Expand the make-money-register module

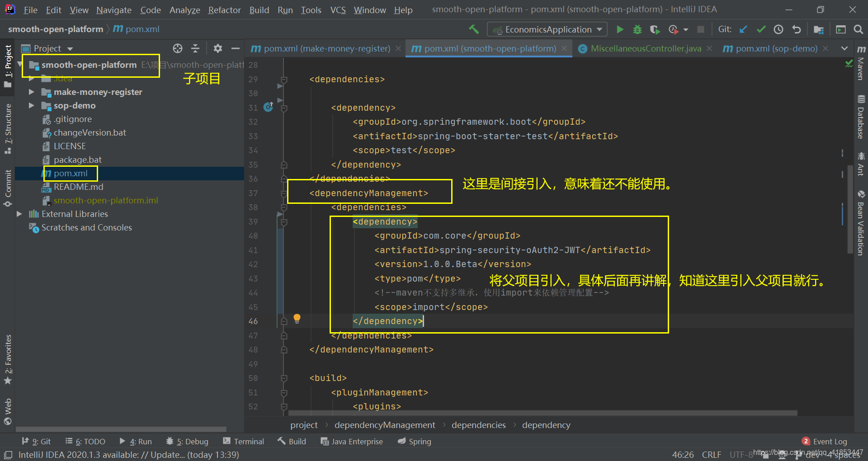tap(31, 92)
